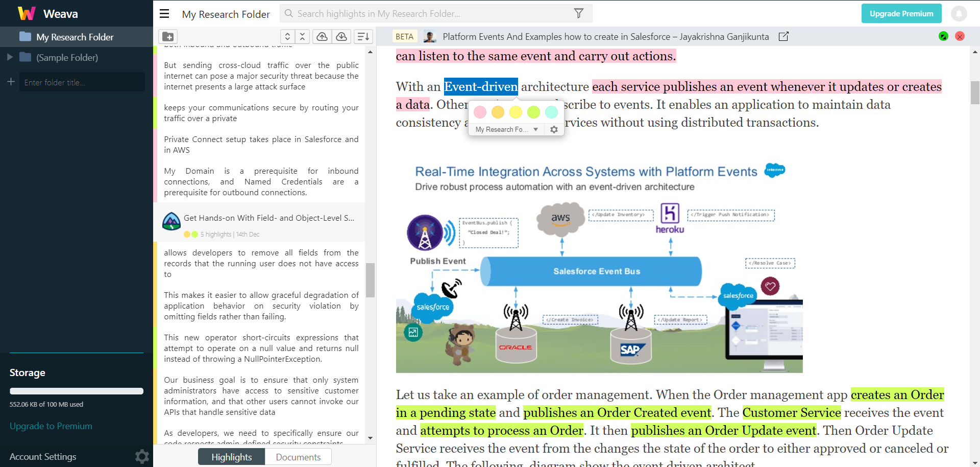Click highlight 'This new operator short-circuits'
This screenshot has height=467, width=980.
point(261,348)
